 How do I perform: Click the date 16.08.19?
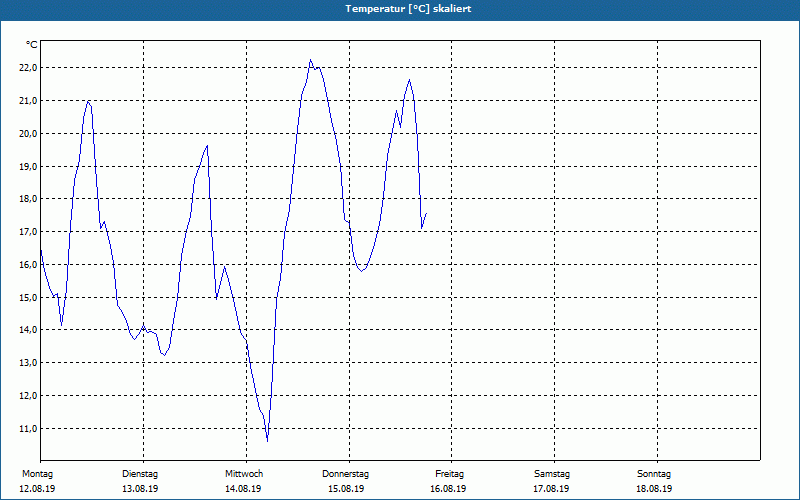coord(448,489)
